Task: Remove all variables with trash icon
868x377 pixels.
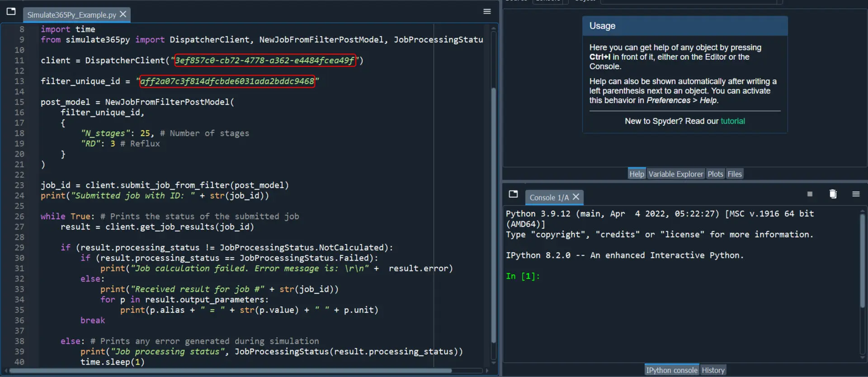Action: (833, 194)
